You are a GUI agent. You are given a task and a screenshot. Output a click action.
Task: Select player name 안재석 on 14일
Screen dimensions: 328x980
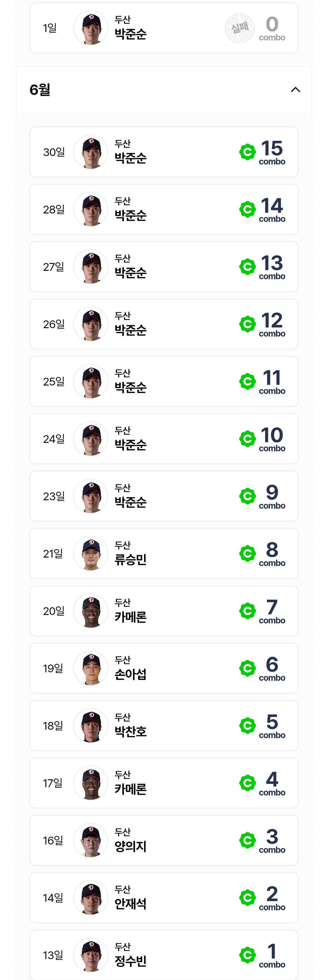pyautogui.click(x=130, y=904)
